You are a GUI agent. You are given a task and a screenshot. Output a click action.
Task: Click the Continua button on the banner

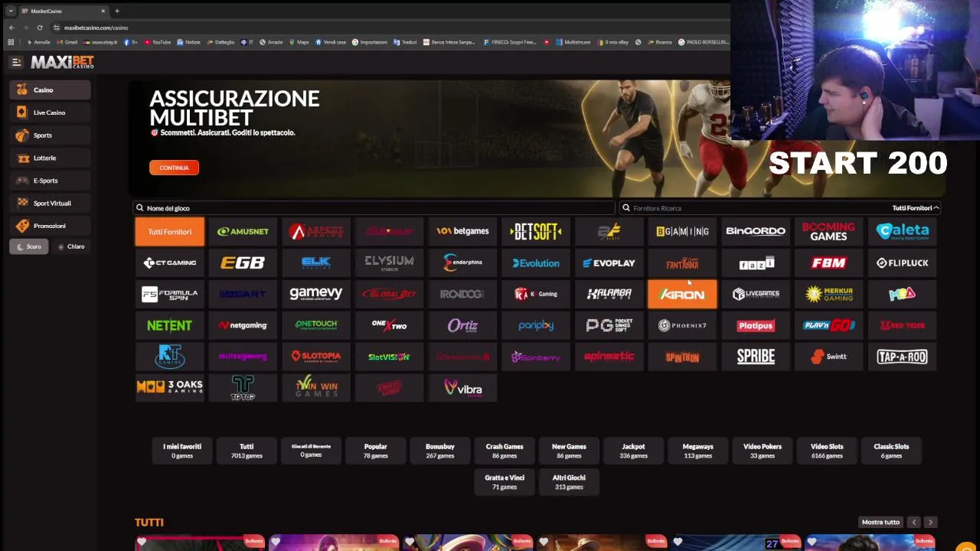pyautogui.click(x=174, y=168)
